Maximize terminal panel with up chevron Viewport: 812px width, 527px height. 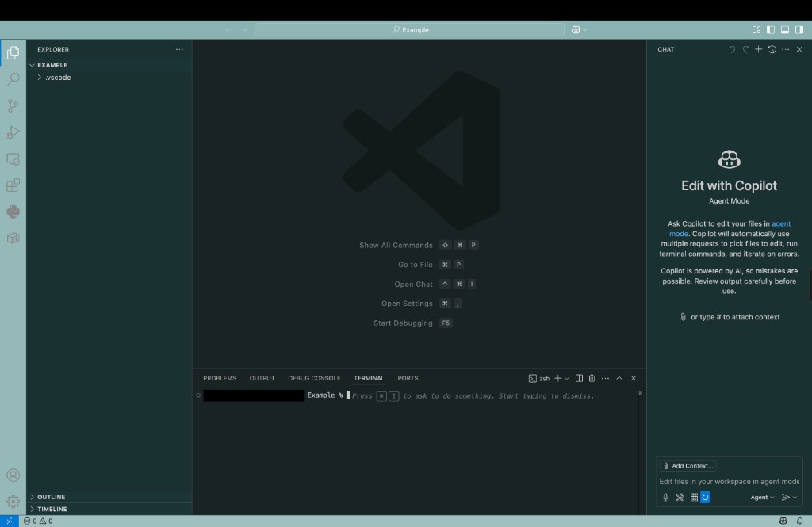point(619,379)
